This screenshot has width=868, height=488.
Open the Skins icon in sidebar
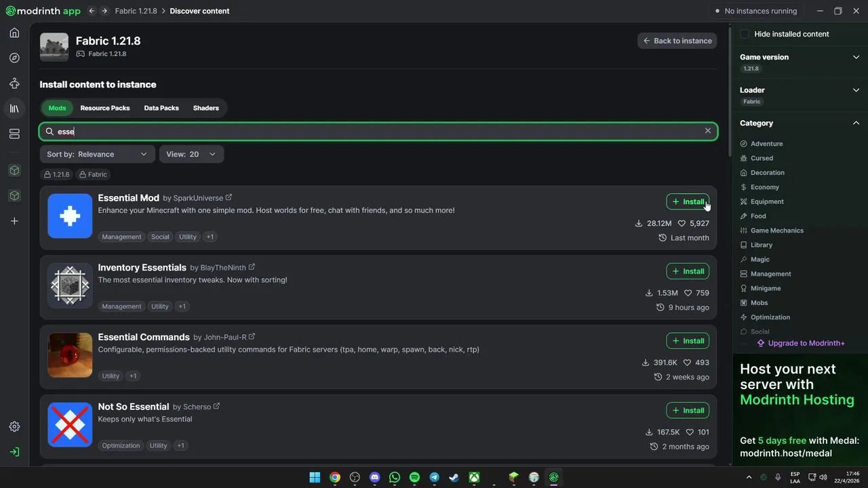(14, 83)
